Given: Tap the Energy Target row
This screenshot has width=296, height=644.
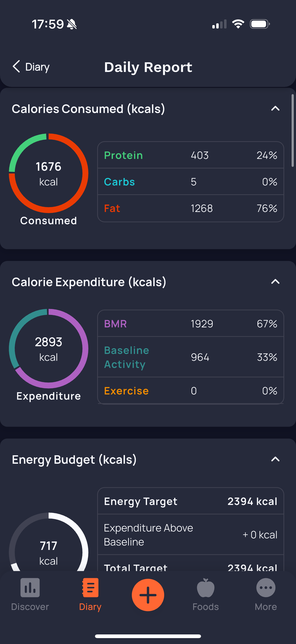Looking at the screenshot, I should 190,501.
